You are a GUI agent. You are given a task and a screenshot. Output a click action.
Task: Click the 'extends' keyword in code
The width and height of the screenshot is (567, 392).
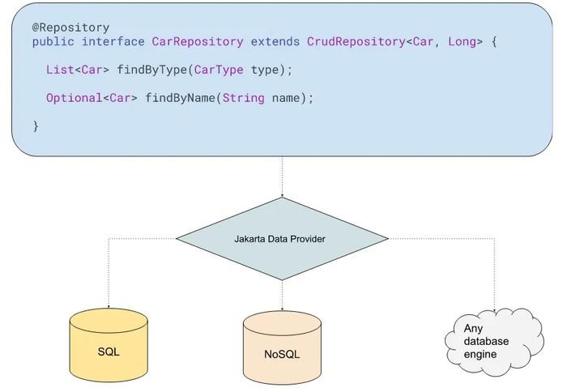[275, 41]
